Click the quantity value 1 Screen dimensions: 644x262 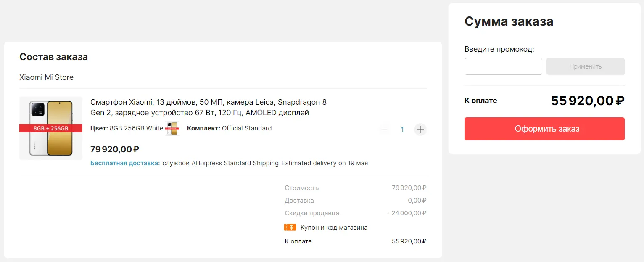402,130
